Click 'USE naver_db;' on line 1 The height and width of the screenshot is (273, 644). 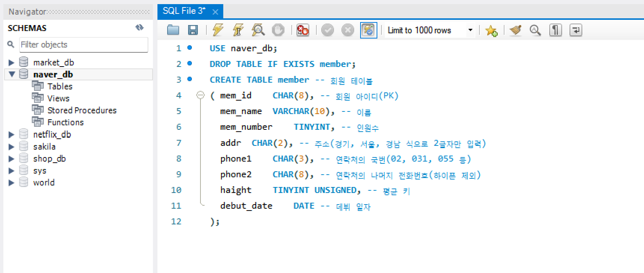[x=243, y=48]
